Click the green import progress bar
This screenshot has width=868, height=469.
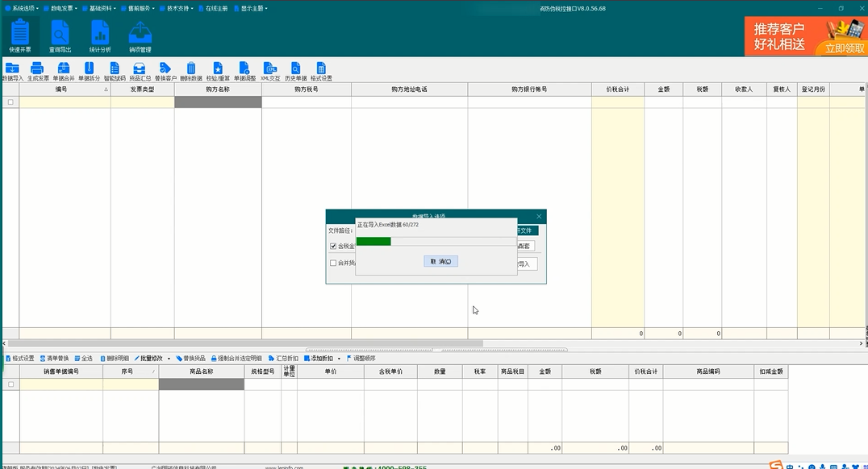(373, 241)
